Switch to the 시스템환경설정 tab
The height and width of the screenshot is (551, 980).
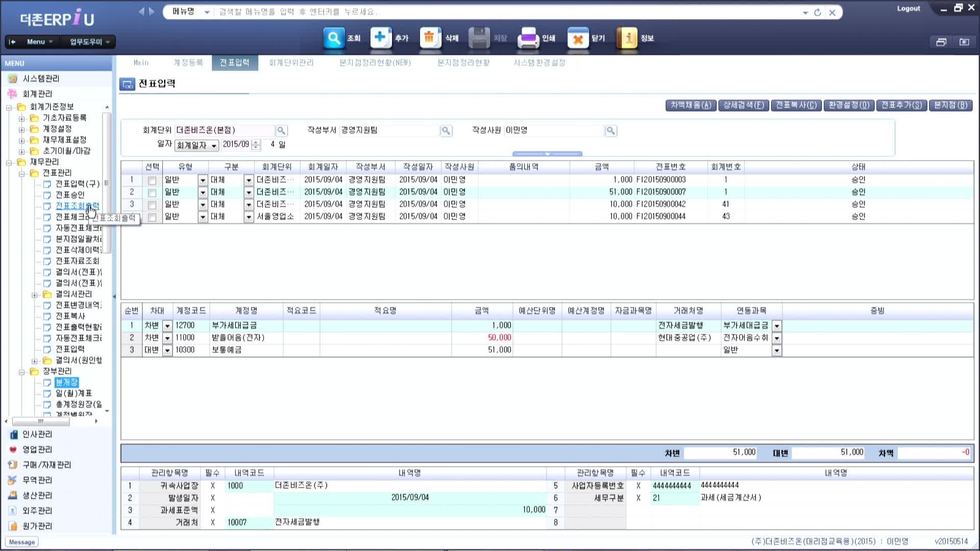(x=540, y=63)
